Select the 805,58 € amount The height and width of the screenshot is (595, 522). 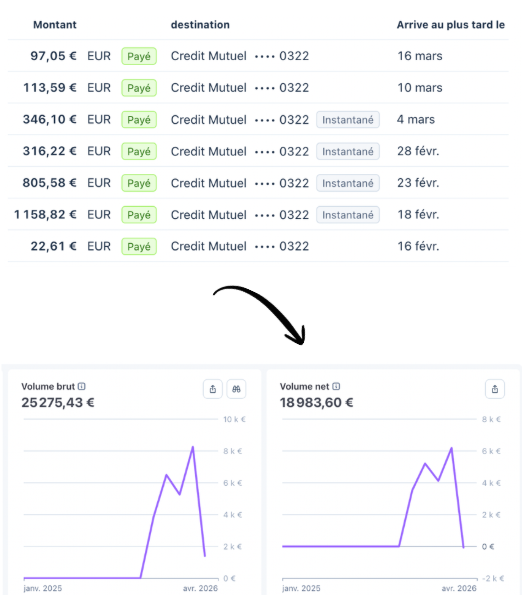pos(50,183)
